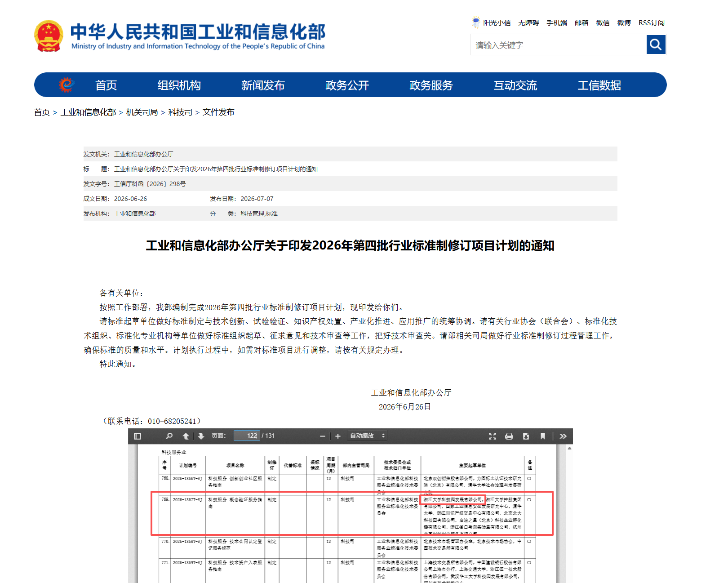Open 互动交流 navigation menu
The width and height of the screenshot is (728, 583).
pos(515,85)
